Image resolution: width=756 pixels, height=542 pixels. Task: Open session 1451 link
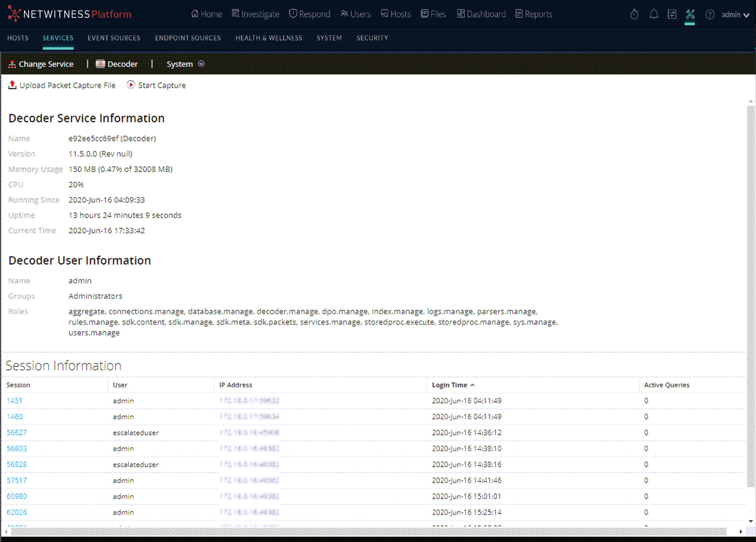point(14,401)
